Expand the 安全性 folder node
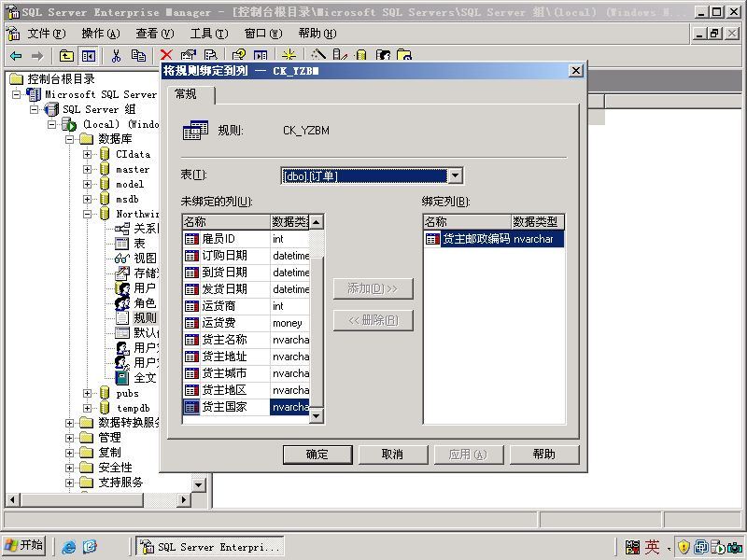Screen dimensions: 747x560 (x=69, y=468)
